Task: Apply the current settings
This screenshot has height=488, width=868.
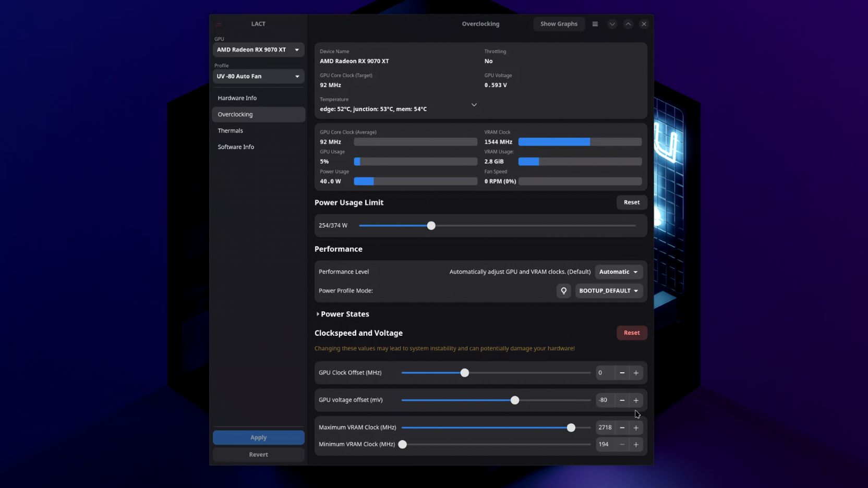Action: click(x=258, y=437)
